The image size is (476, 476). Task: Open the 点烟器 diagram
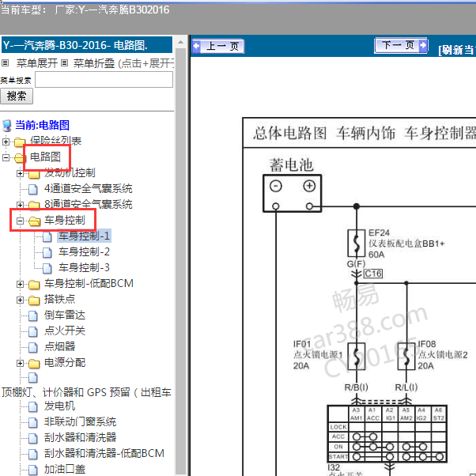click(x=59, y=346)
